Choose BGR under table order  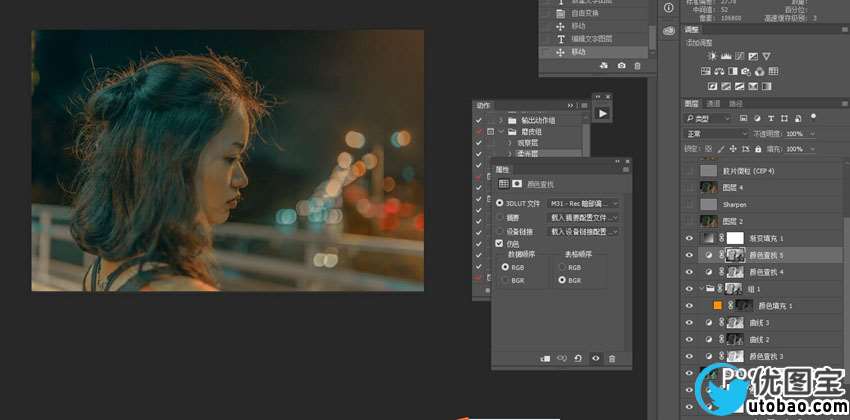[x=562, y=280]
